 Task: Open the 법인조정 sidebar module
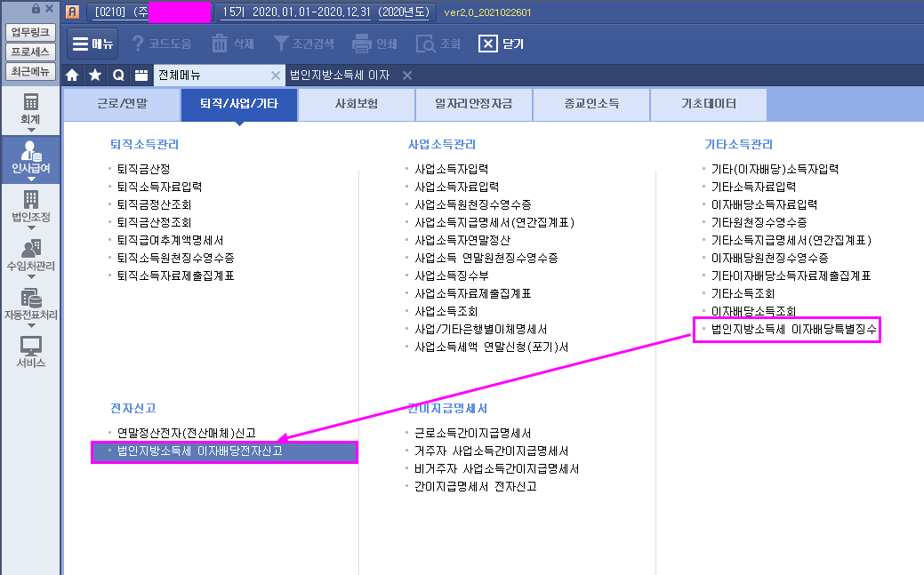tap(30, 207)
